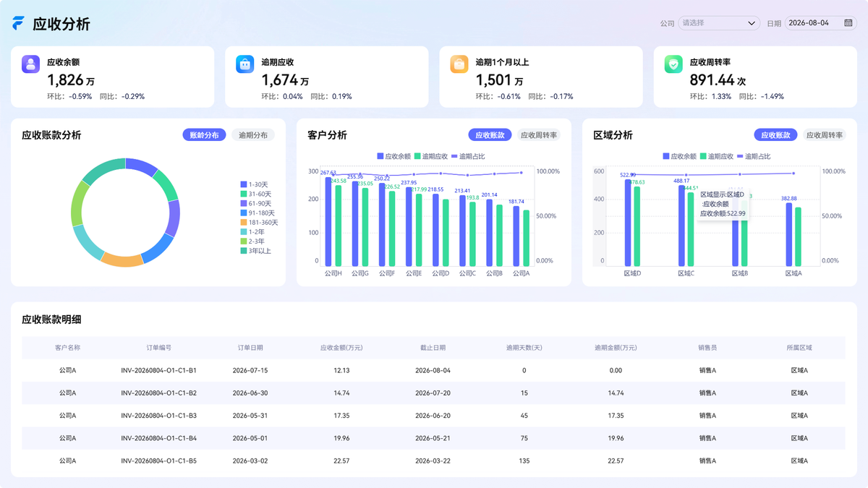Click the 2026-08-04 date input field
868x488 pixels.
pos(822,23)
